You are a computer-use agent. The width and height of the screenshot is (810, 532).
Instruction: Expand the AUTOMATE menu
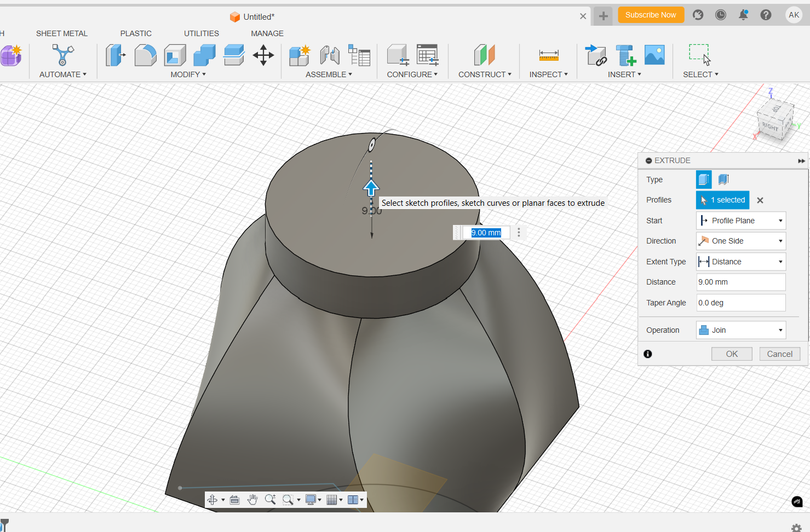tap(63, 74)
